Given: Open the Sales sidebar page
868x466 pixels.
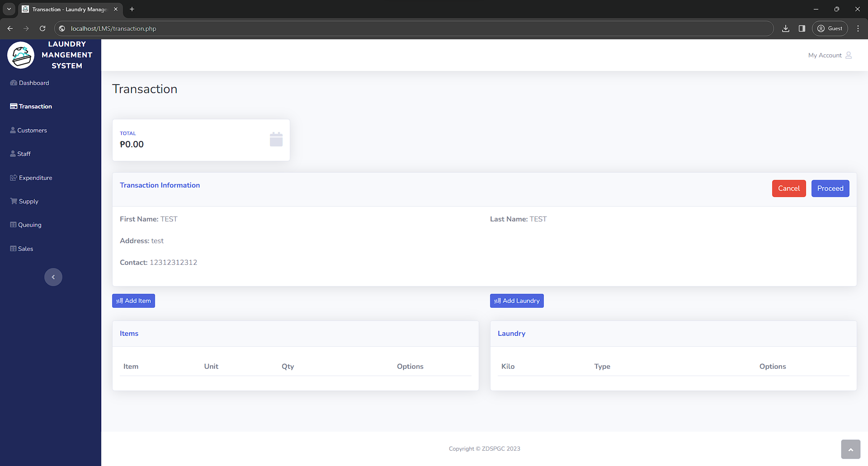Looking at the screenshot, I should coord(22,249).
